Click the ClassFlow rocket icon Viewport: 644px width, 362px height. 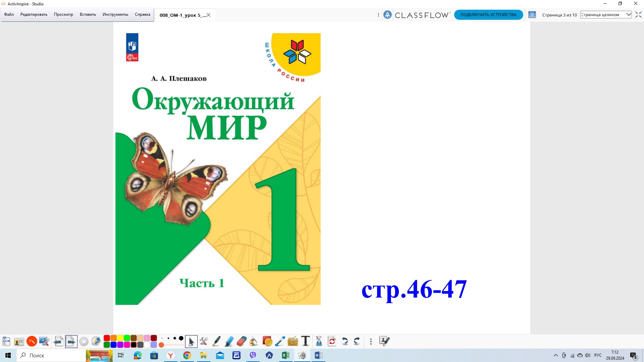(387, 15)
